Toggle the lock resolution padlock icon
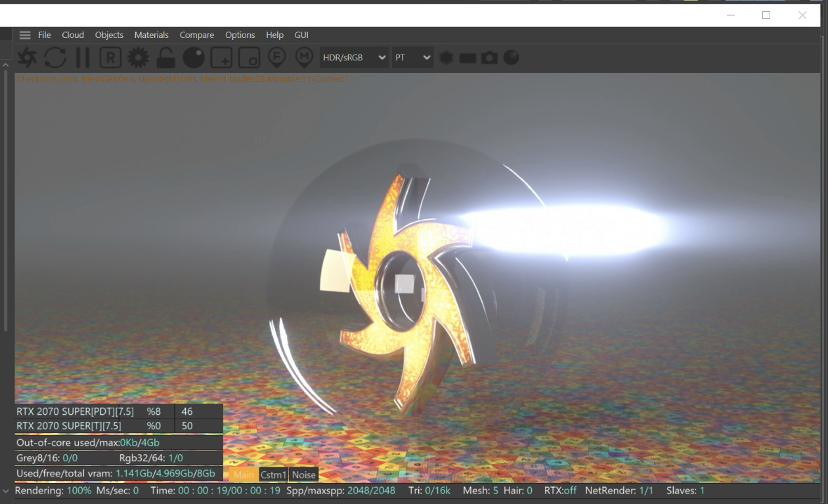The image size is (828, 504). (165, 58)
